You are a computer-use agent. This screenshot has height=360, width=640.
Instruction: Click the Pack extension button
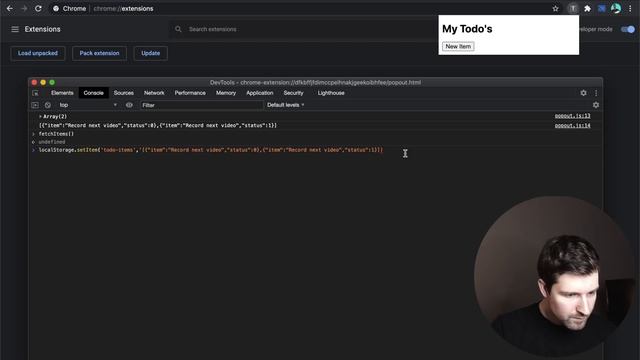pyautogui.click(x=99, y=53)
